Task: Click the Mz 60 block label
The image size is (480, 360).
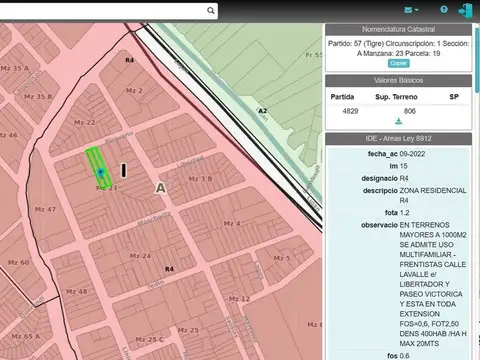Action: click(x=19, y=262)
